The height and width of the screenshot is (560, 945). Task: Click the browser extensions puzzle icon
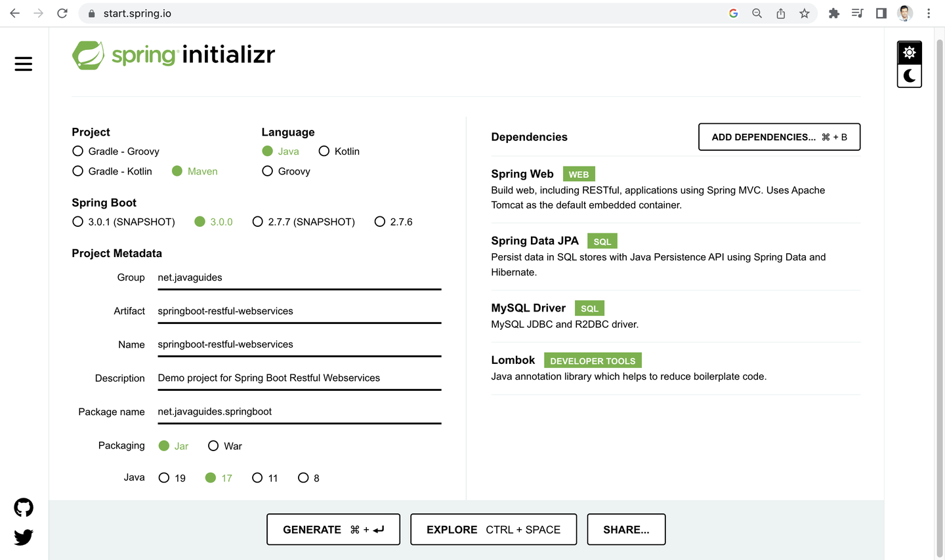(833, 13)
